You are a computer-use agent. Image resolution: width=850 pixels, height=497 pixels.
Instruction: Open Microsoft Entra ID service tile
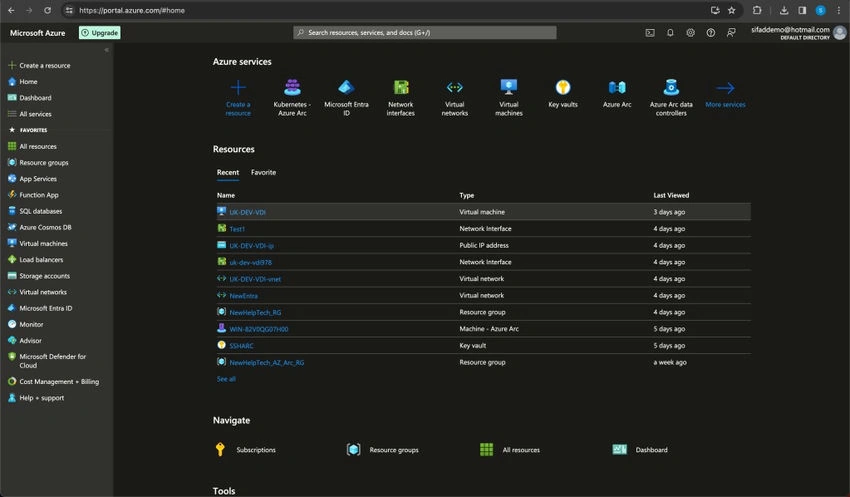click(x=346, y=97)
